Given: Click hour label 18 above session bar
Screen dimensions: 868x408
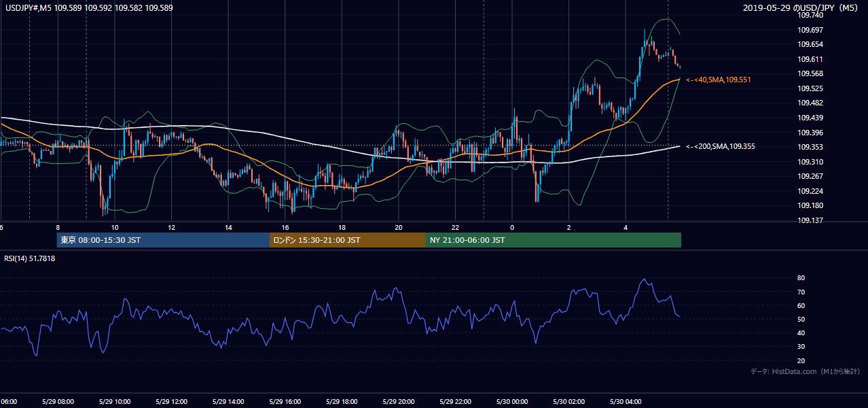Looking at the screenshot, I should coord(342,227).
